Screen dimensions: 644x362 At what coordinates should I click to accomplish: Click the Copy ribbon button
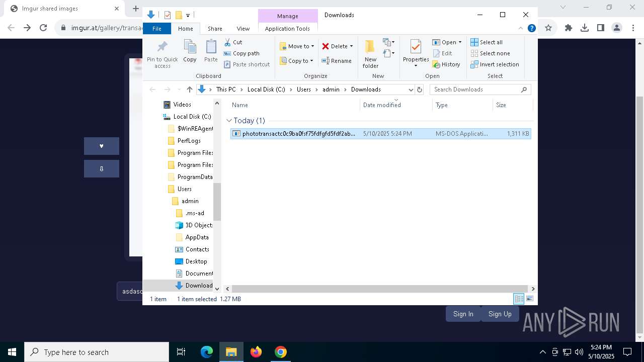point(190,52)
